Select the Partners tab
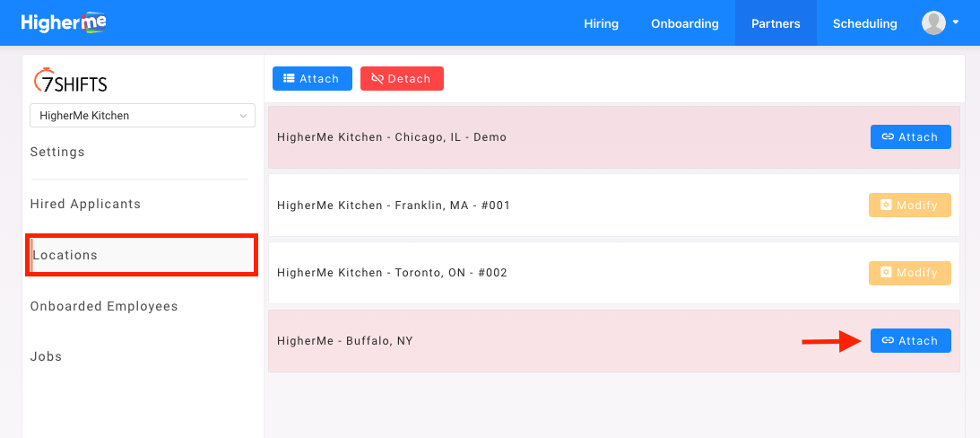Image resolution: width=980 pixels, height=438 pixels. coord(776,24)
